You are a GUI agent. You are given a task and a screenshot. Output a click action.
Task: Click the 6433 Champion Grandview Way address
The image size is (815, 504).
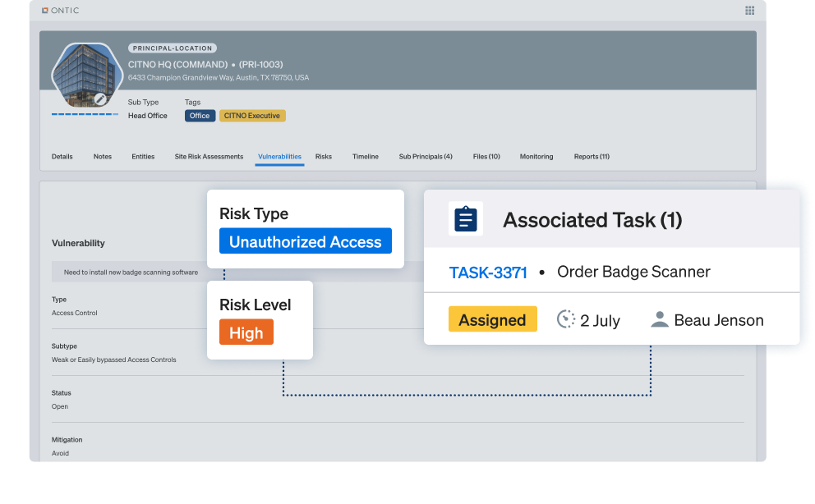(x=219, y=78)
